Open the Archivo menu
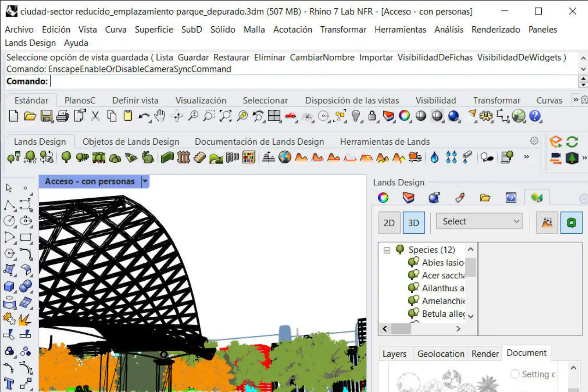This screenshot has height=392, width=588. click(x=19, y=29)
